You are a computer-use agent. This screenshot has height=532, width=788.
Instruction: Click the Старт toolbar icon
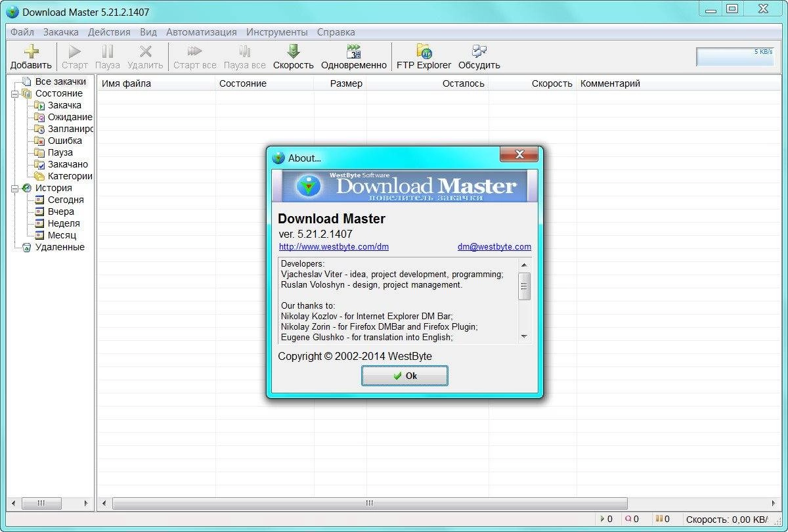click(x=75, y=57)
